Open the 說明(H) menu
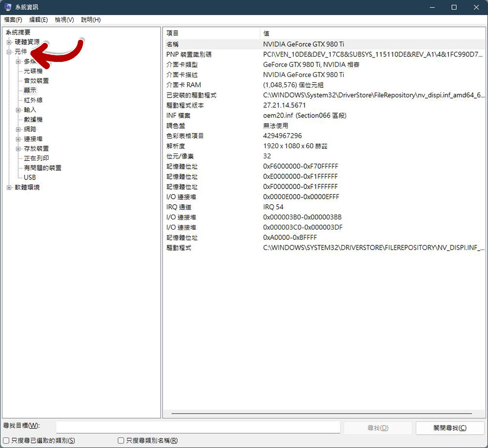Image resolution: width=488 pixels, height=448 pixels. tap(91, 19)
